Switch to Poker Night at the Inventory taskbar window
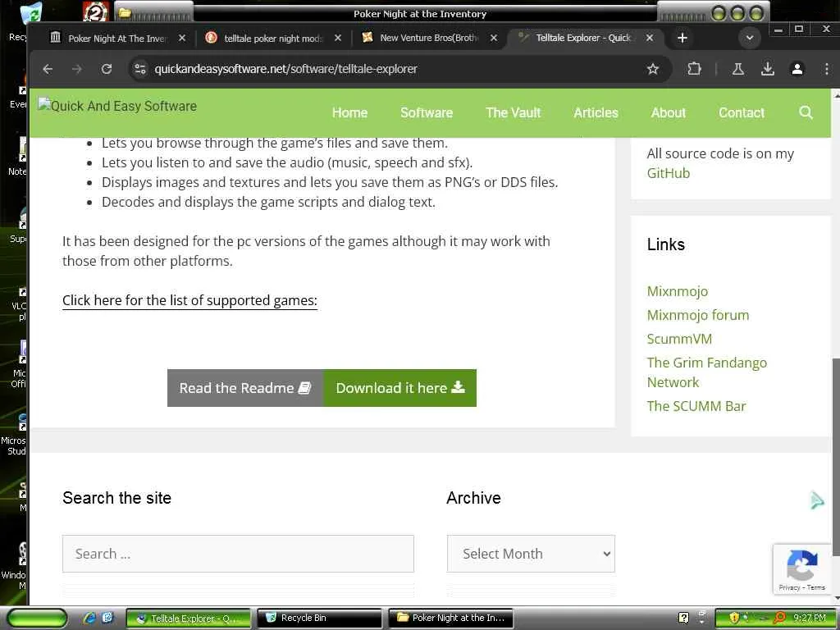Screen dimensions: 840x630 [x=450, y=618]
